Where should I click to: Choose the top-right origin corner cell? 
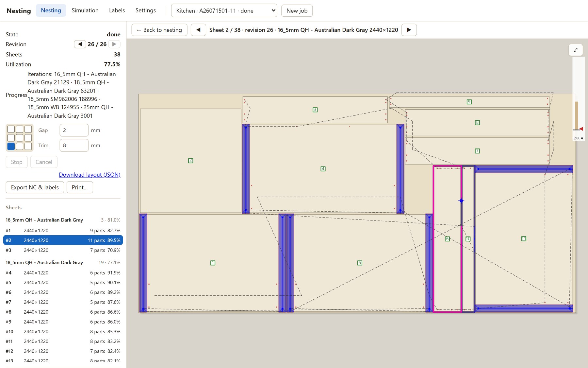tap(28, 129)
